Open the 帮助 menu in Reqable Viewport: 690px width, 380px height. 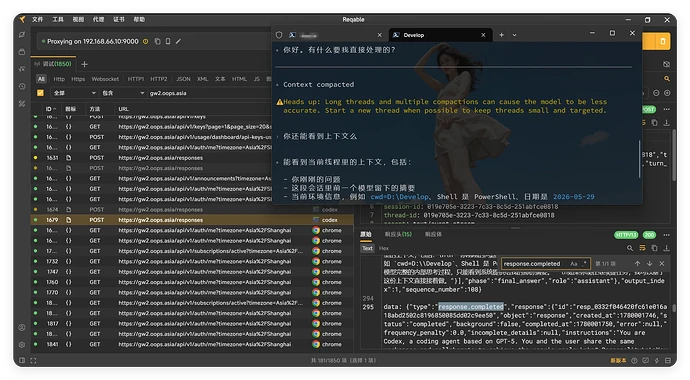(139, 19)
